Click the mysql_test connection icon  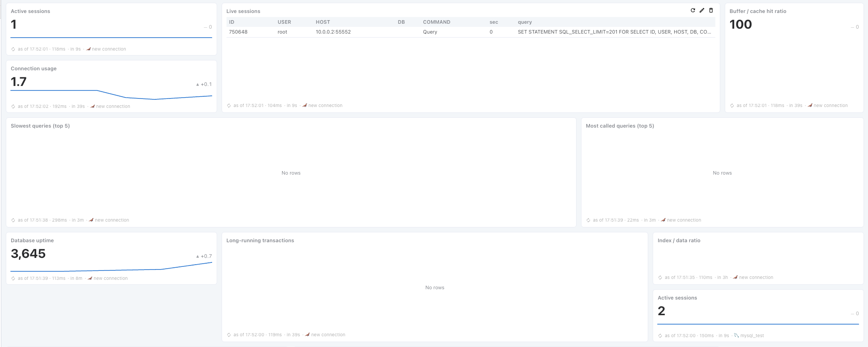pos(736,335)
